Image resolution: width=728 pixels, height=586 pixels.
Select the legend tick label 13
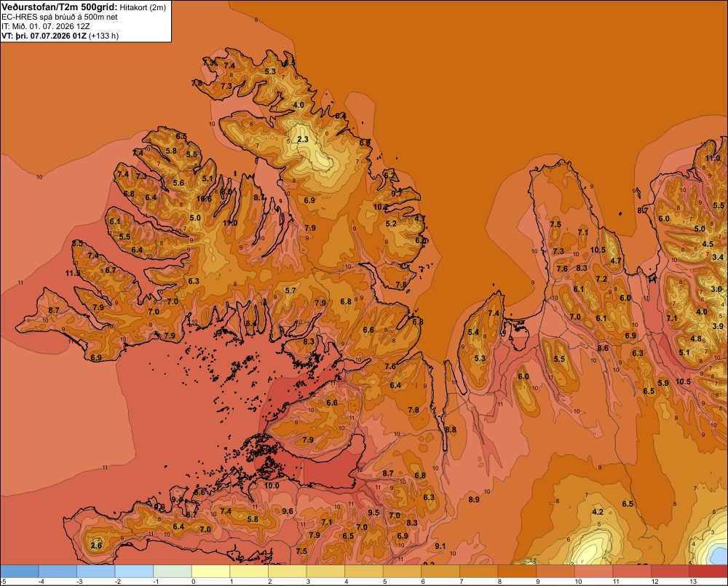693,582
